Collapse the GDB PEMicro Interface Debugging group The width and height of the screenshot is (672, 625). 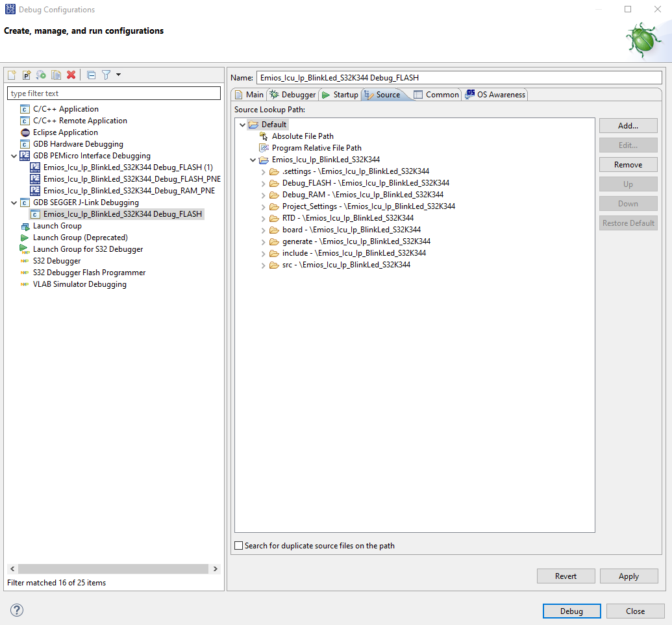tap(14, 156)
